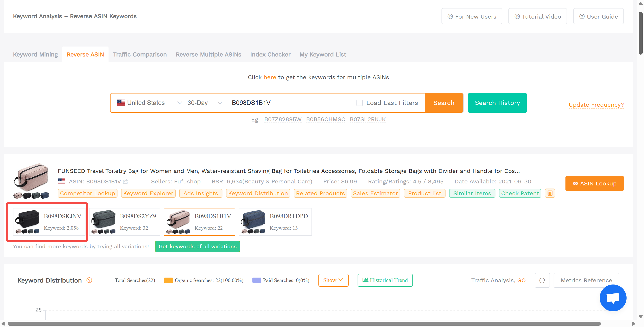Click the Related Products tag
Screen dimensions: 644x327
(320, 193)
